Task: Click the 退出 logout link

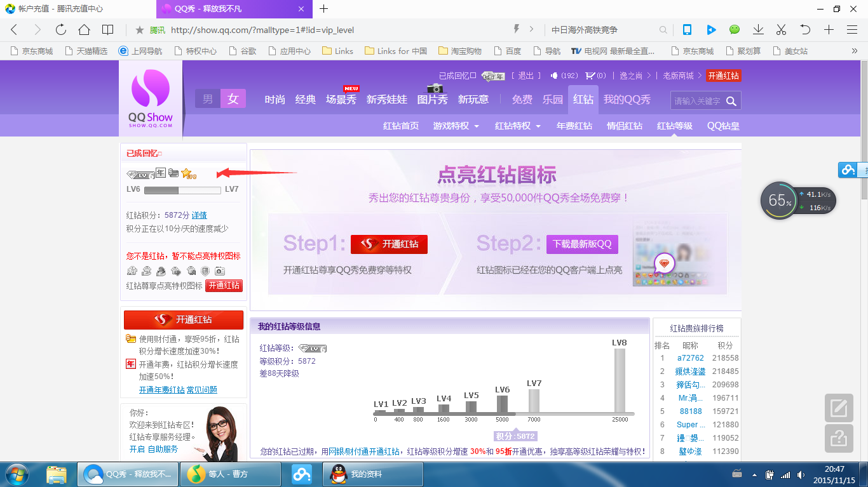Action: [526, 76]
